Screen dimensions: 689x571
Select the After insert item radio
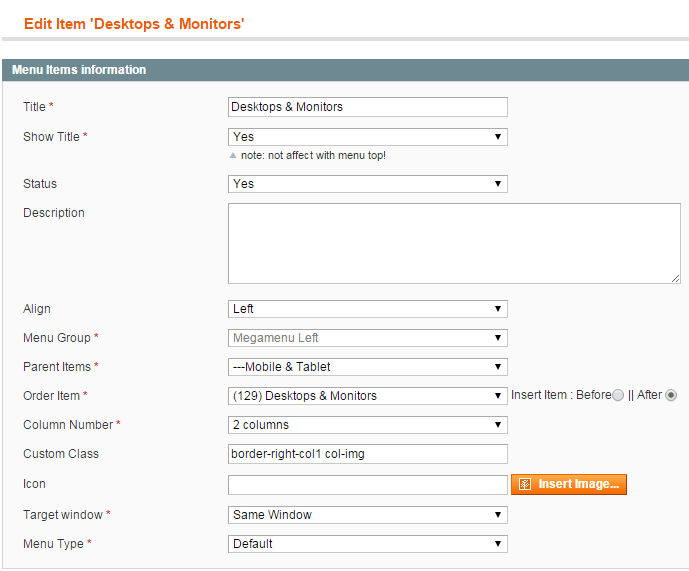click(x=671, y=395)
